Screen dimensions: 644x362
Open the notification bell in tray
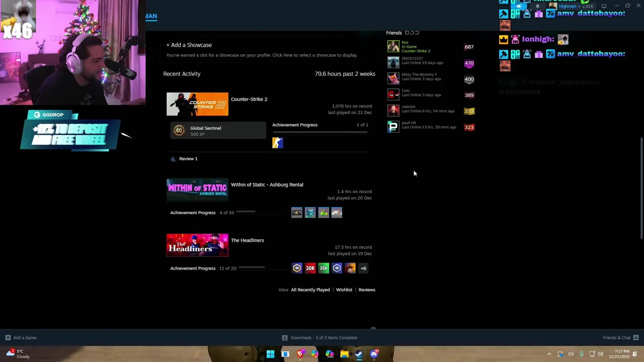pos(635,354)
